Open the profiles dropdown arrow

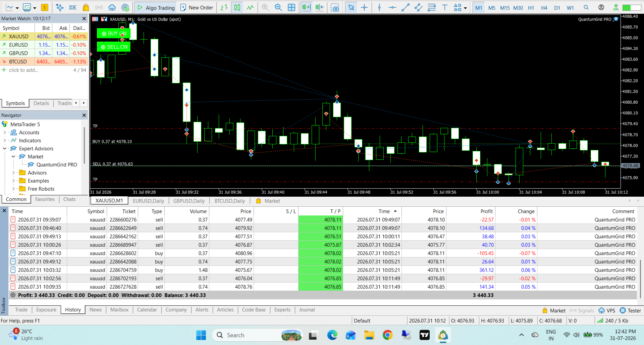35,8
